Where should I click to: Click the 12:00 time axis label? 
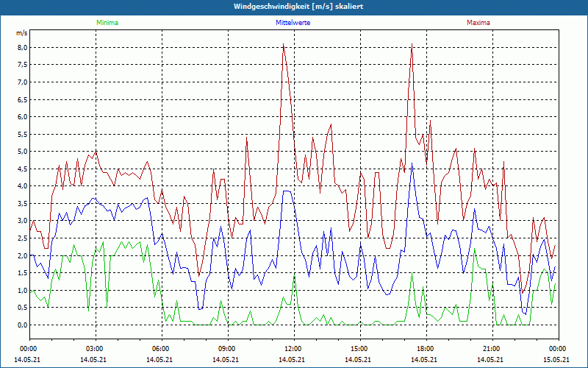pos(292,349)
